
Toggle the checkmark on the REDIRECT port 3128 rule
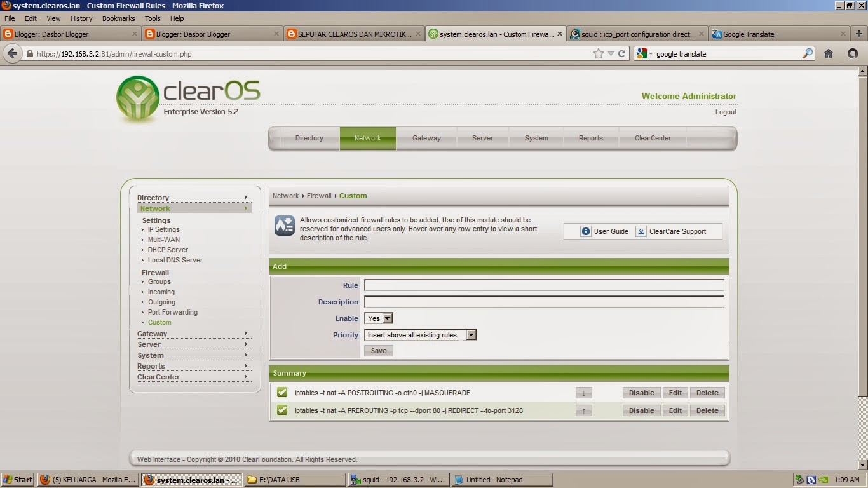(x=282, y=410)
